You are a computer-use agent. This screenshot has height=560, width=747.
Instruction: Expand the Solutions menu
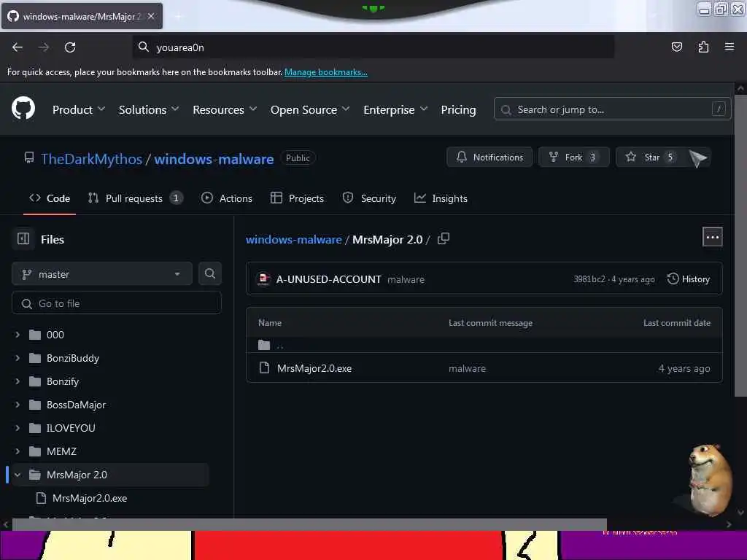tap(149, 109)
